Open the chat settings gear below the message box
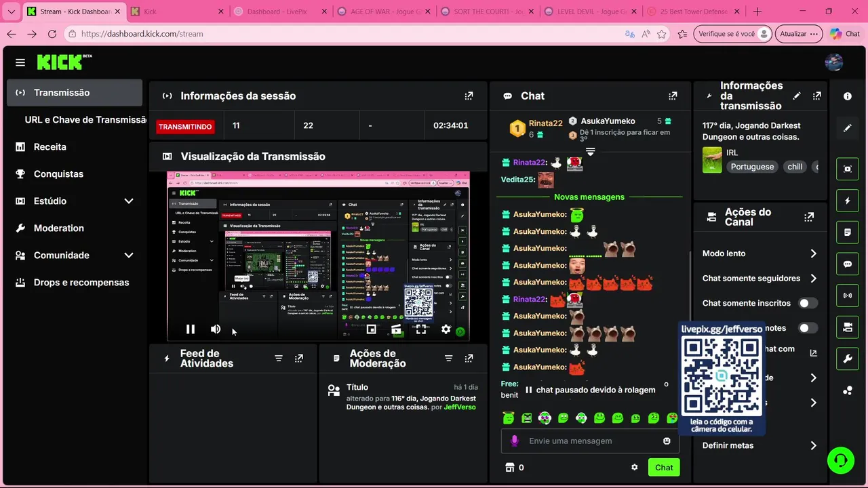 [x=635, y=467]
